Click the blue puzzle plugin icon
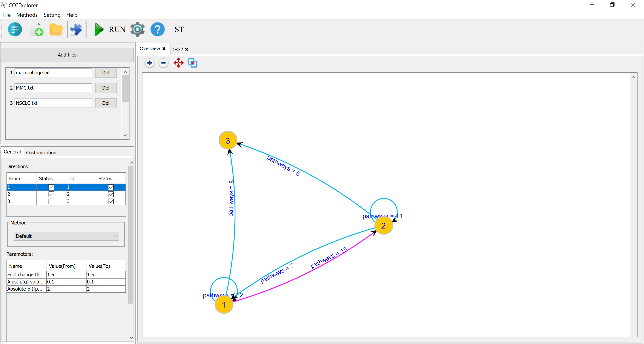 pyautogui.click(x=76, y=30)
